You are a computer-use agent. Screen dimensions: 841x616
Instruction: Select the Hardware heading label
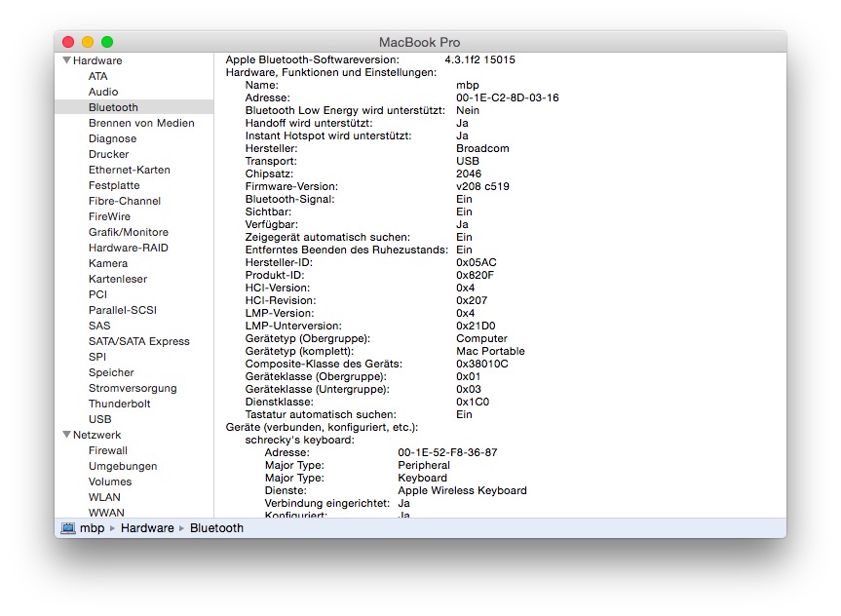coord(97,60)
